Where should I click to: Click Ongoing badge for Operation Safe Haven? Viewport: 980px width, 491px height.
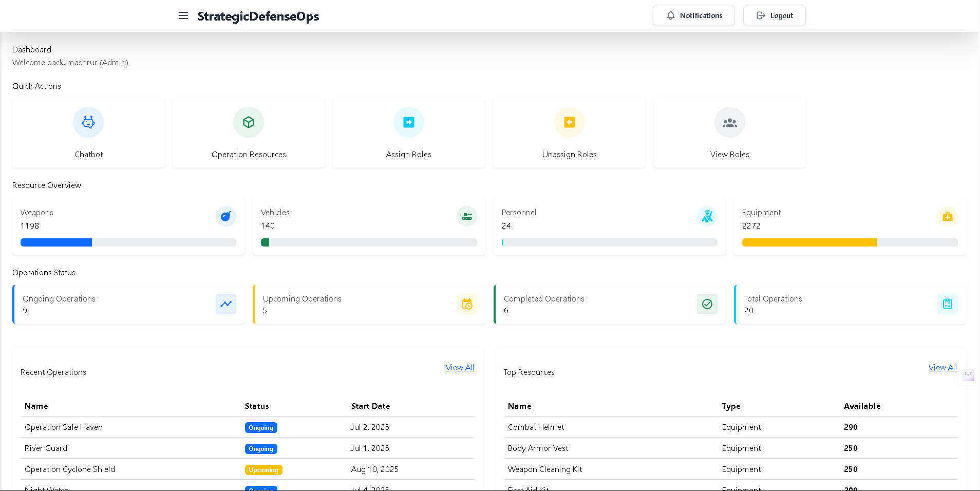click(x=261, y=428)
